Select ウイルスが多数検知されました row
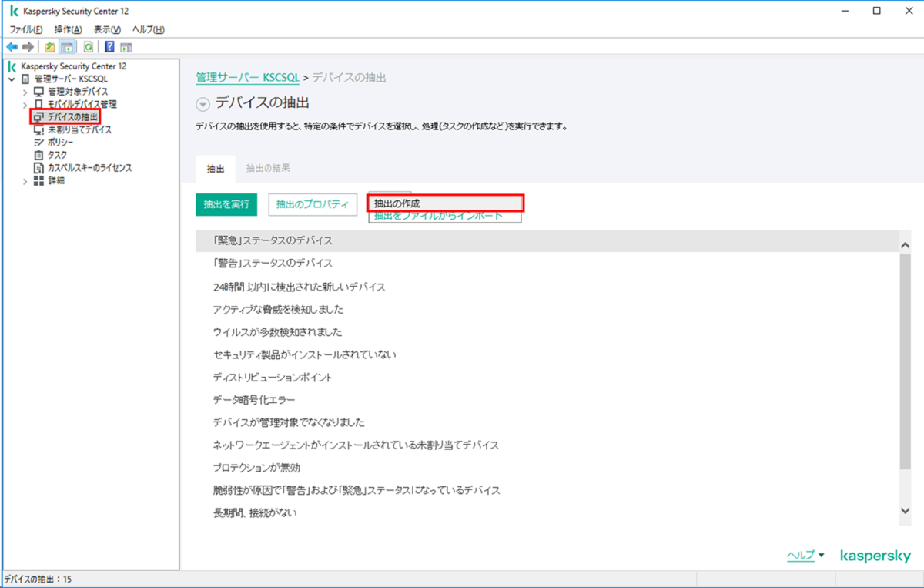 click(547, 331)
